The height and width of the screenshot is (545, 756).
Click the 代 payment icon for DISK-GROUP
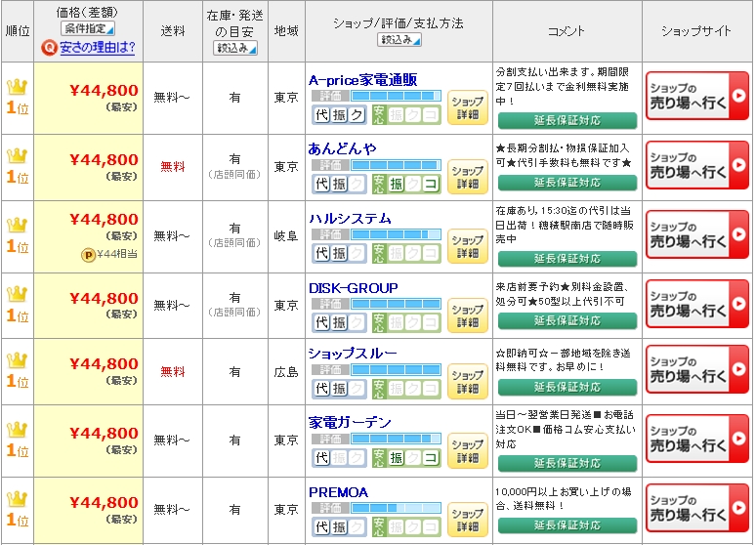pyautogui.click(x=321, y=322)
